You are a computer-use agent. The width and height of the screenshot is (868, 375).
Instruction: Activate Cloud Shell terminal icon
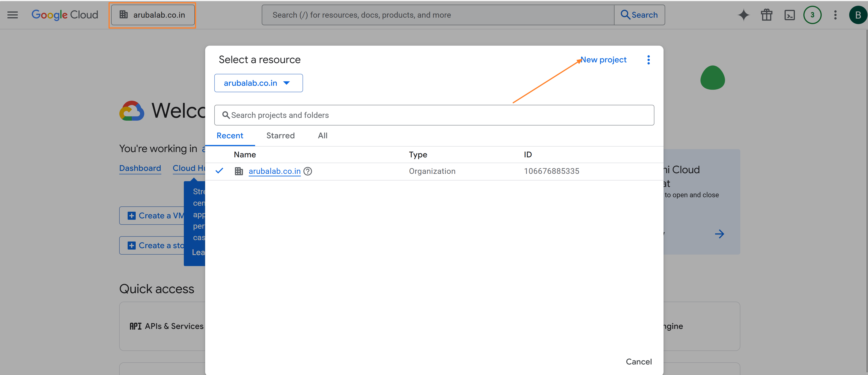coord(789,15)
